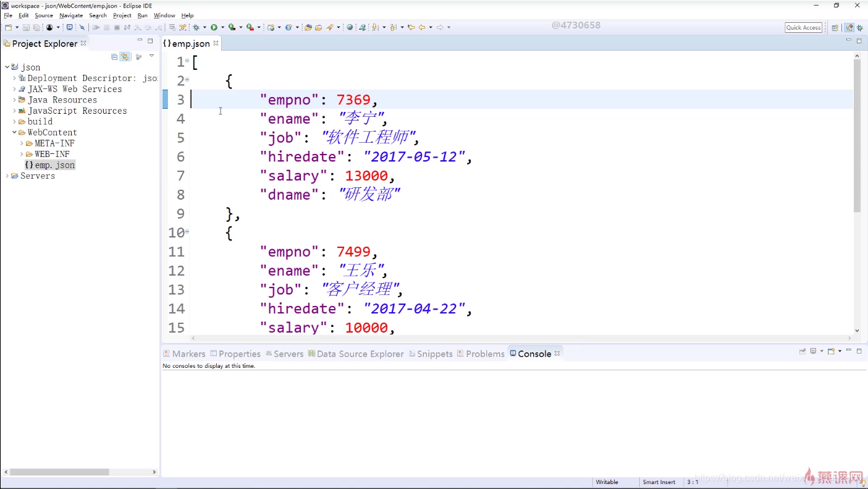Open the New wizard dropdown arrow
The width and height of the screenshot is (868, 489).
point(17,27)
